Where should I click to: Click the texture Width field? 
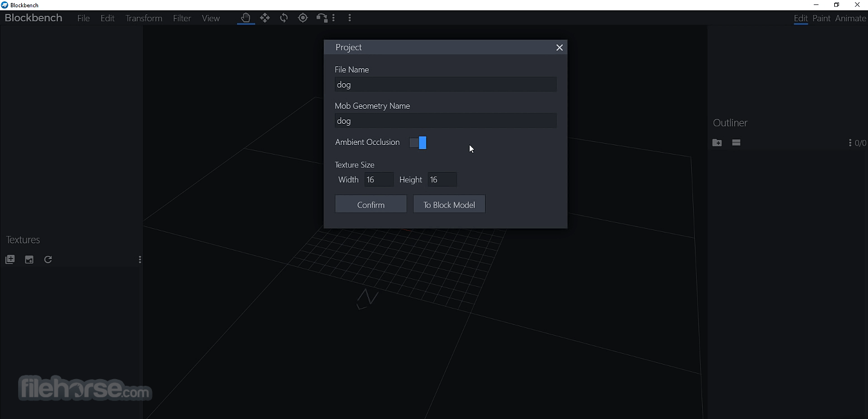(379, 179)
